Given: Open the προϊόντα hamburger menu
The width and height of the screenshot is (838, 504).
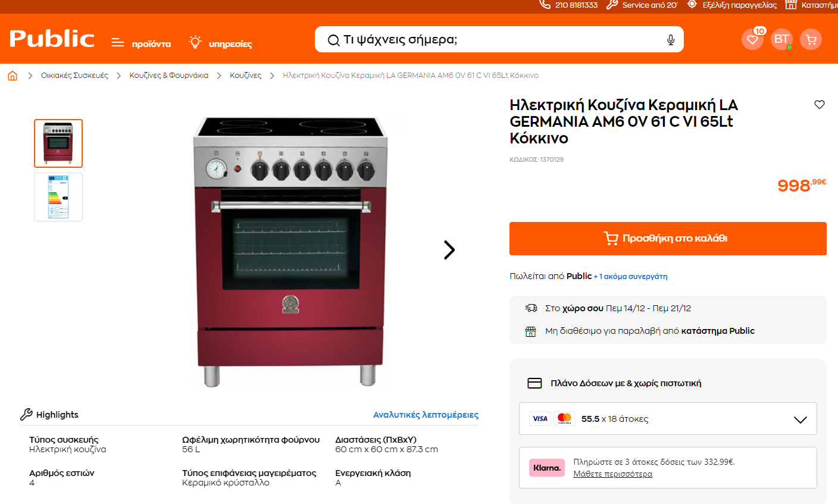Looking at the screenshot, I should point(141,43).
